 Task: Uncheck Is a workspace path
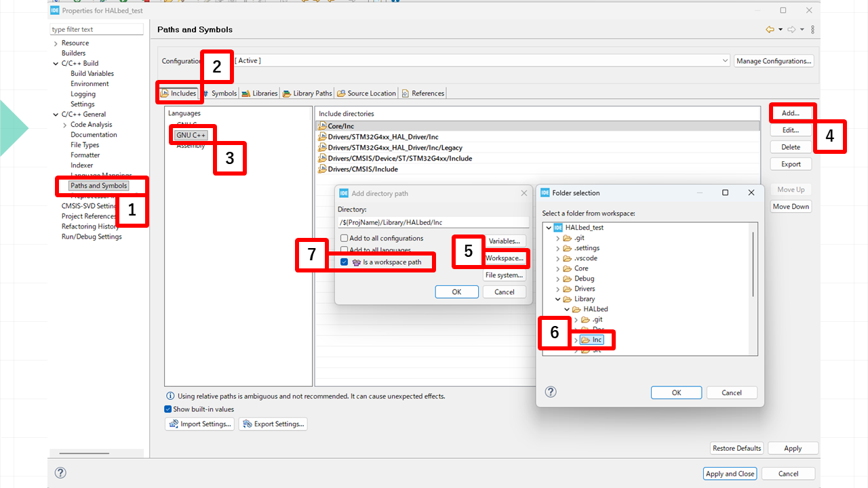coord(344,262)
